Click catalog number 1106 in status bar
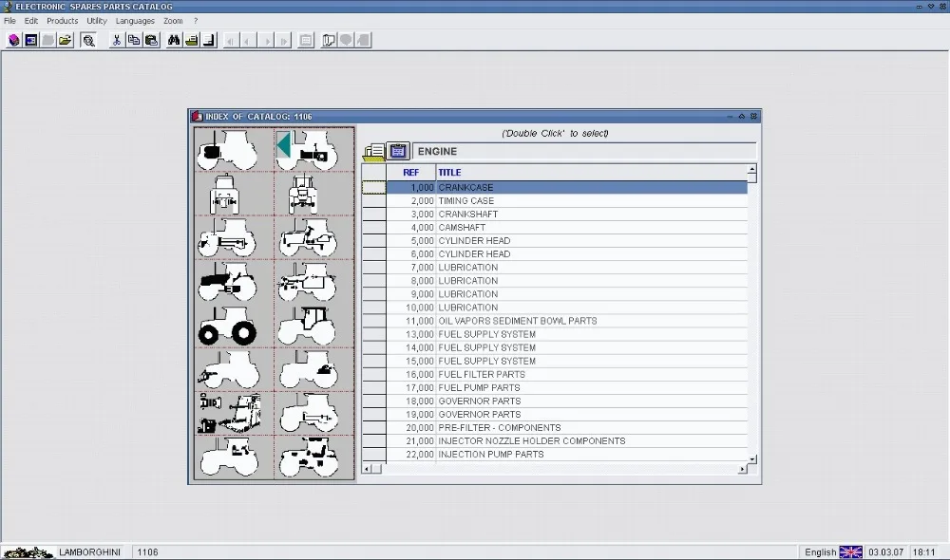 tap(147, 552)
